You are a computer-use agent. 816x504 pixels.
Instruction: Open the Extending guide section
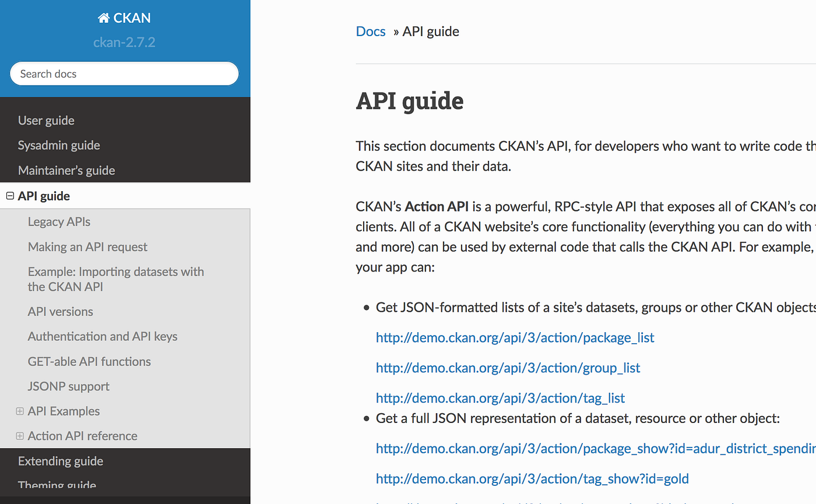[60, 460]
